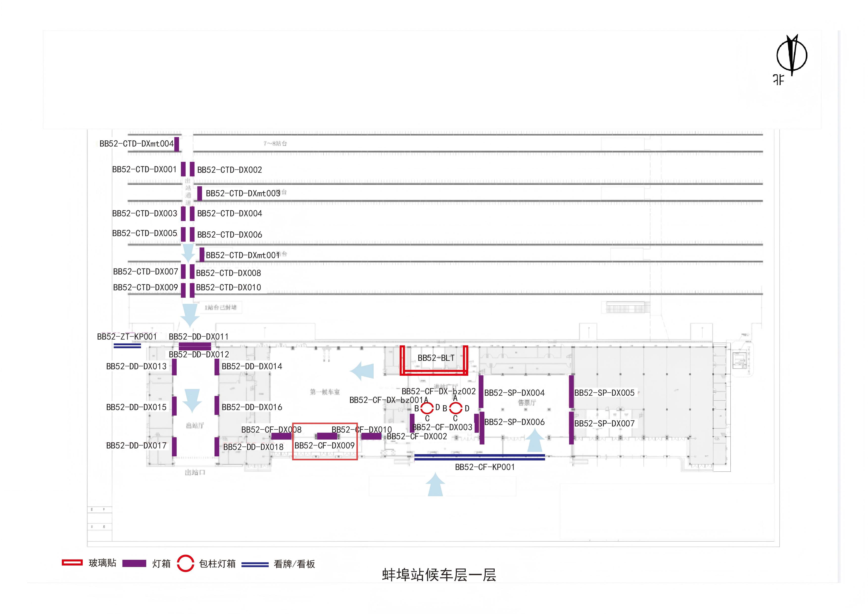Image resolution: width=868 pixels, height=614 pixels.
Task: Click the BB52-DD-DX011 horizontal lightbox bar
Action: click(x=195, y=346)
